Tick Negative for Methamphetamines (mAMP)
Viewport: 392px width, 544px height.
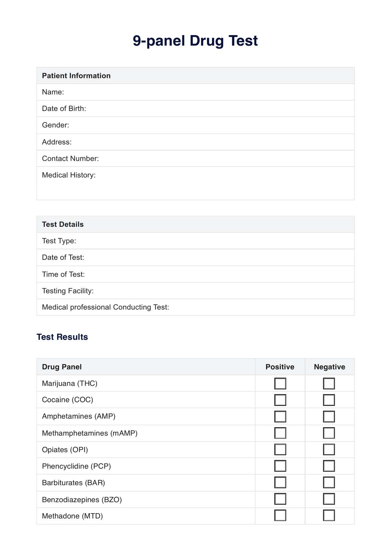click(x=329, y=433)
